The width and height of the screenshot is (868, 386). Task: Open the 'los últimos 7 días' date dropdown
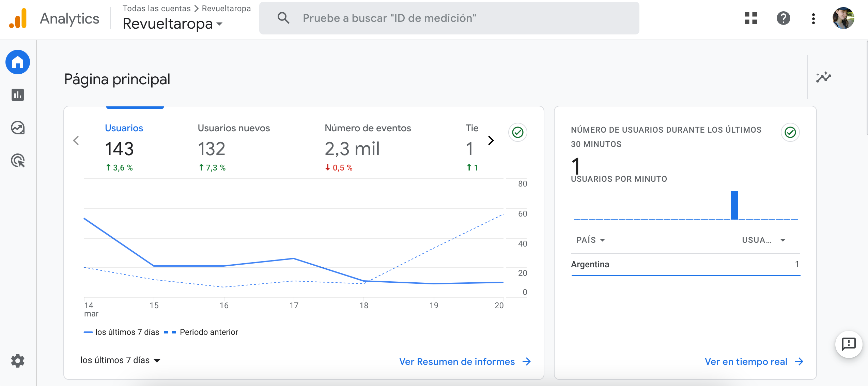point(120,360)
